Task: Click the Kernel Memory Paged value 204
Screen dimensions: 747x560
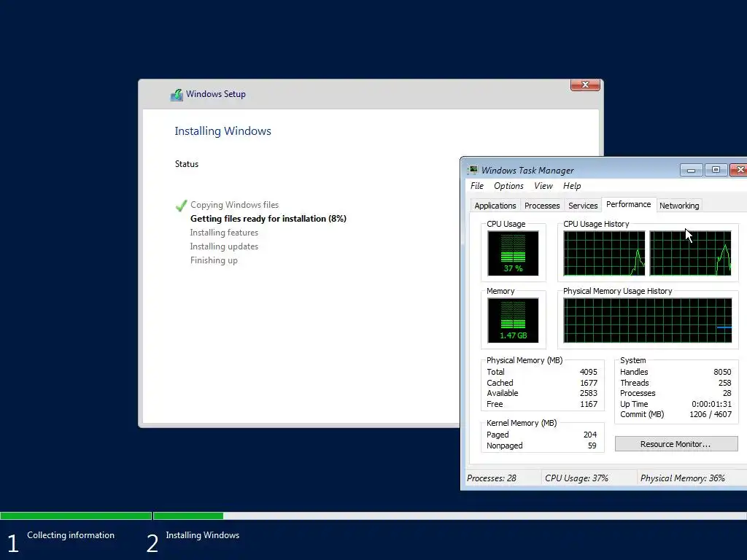Action: click(x=589, y=435)
